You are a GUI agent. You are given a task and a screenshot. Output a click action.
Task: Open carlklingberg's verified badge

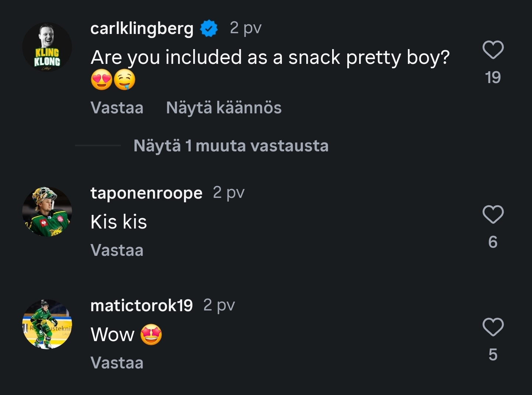point(209,28)
